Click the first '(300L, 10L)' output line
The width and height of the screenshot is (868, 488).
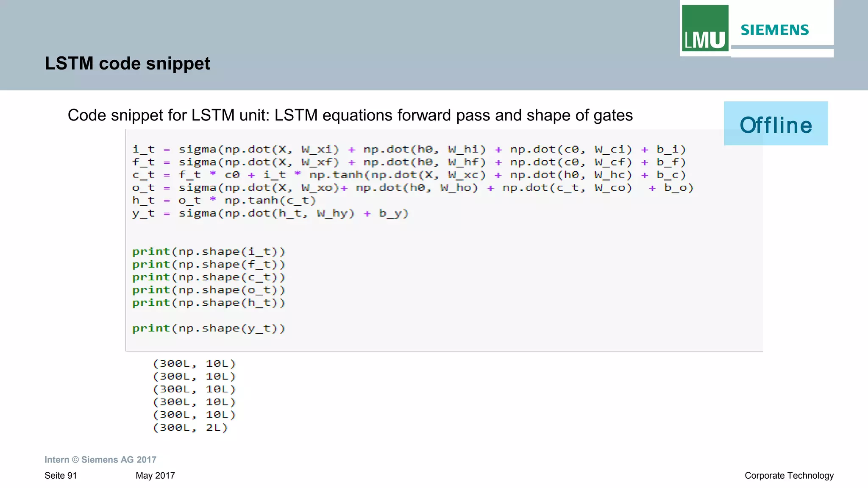[x=194, y=364]
